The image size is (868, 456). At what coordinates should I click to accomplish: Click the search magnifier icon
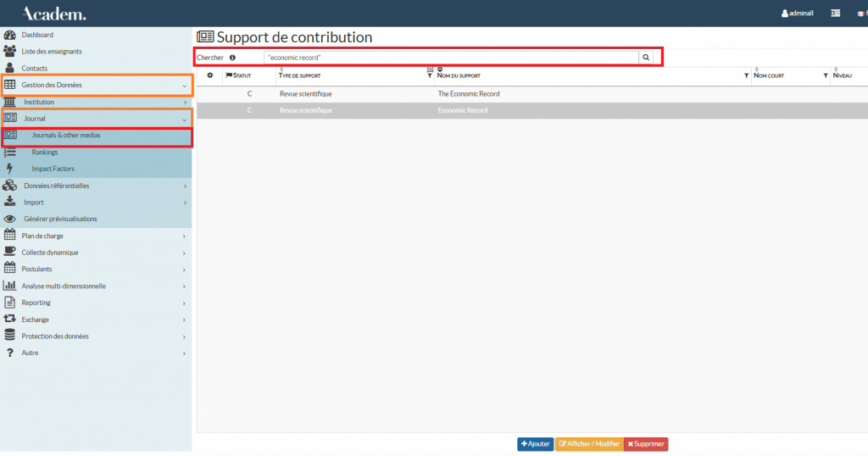pyautogui.click(x=645, y=58)
